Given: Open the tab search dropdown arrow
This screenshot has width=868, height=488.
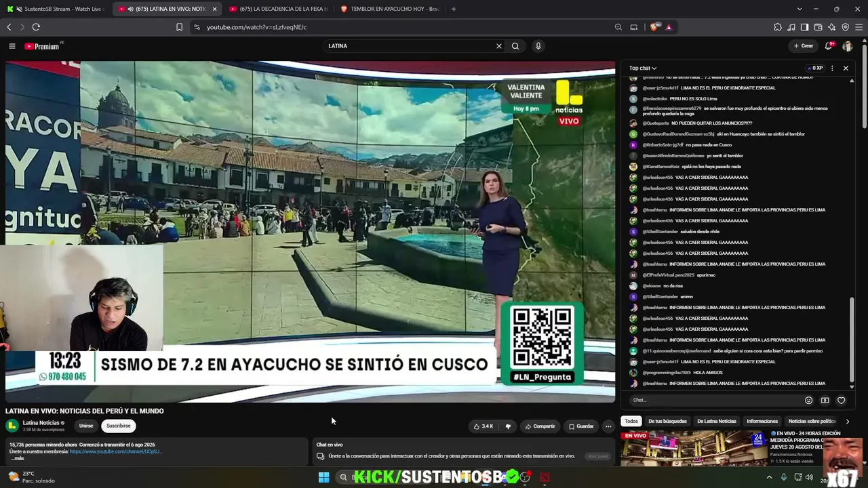Looking at the screenshot, I should (x=800, y=9).
